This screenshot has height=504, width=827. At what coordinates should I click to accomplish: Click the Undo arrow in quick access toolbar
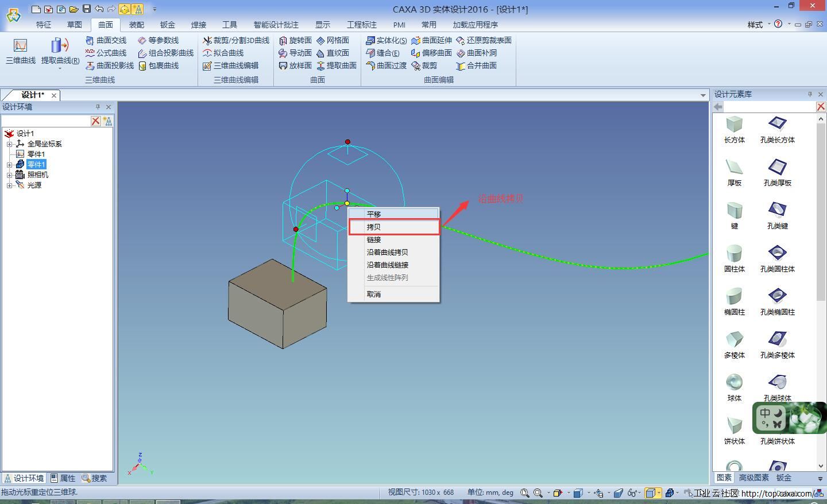pos(99,9)
